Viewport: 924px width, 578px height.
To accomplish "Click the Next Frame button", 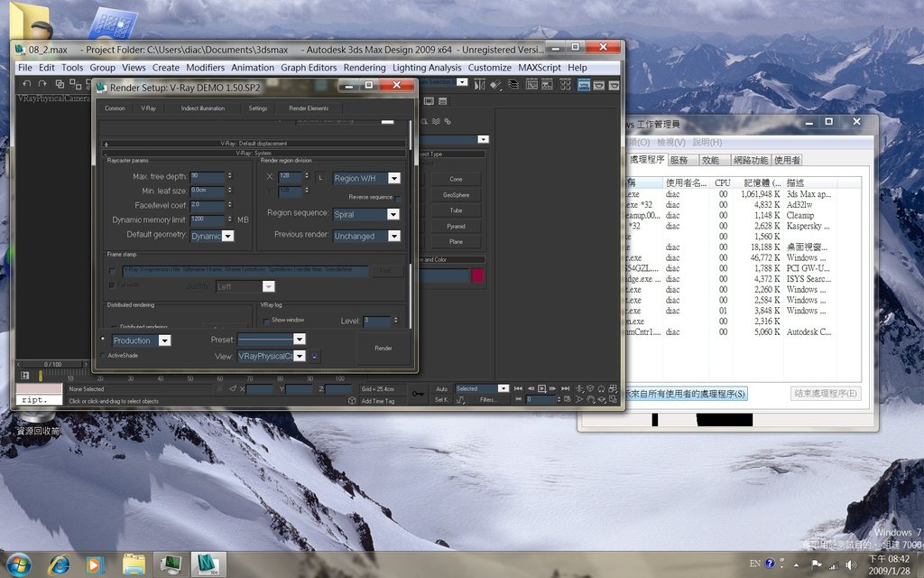I will tap(553, 388).
